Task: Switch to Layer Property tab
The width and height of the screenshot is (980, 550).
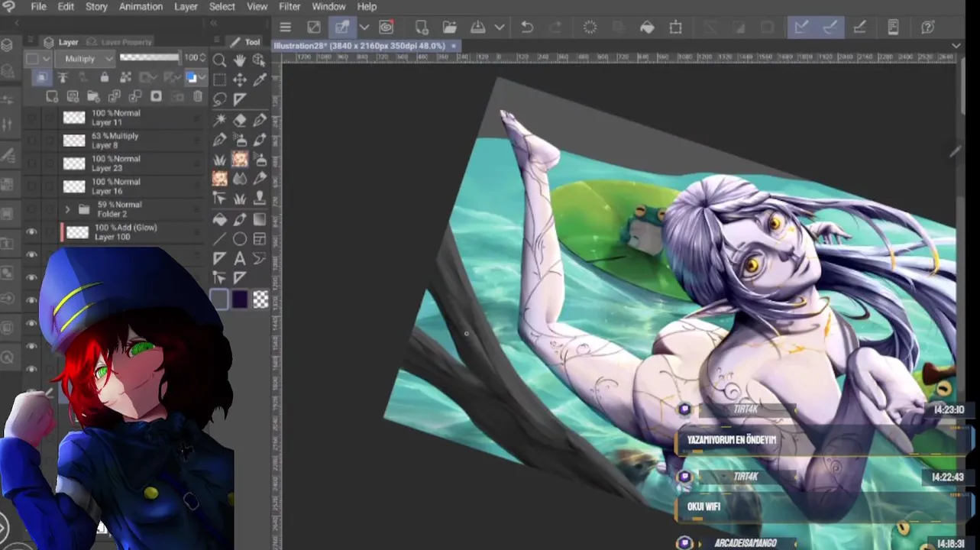Action: (120, 42)
